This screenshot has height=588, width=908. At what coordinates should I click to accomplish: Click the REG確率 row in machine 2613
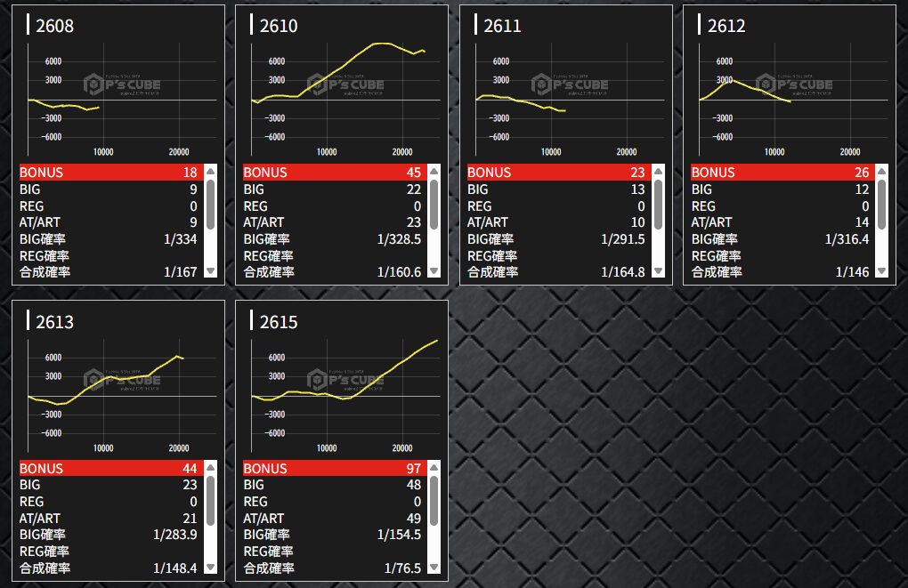click(111, 552)
